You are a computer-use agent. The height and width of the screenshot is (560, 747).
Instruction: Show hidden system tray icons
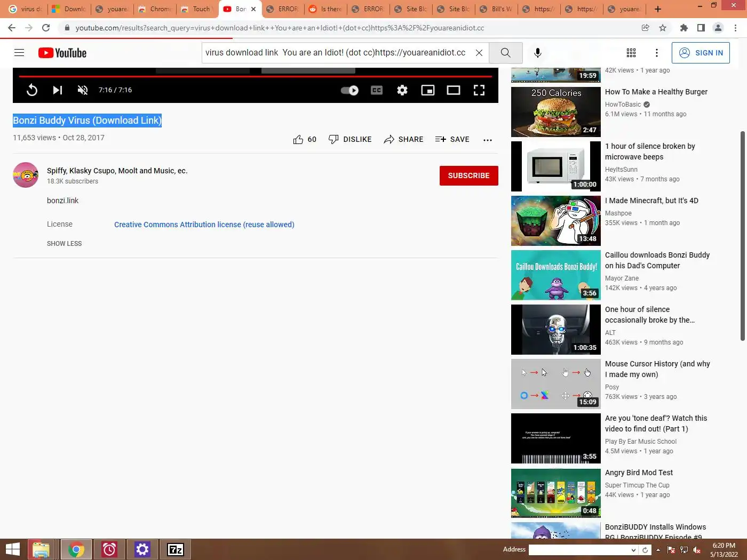[658, 550]
